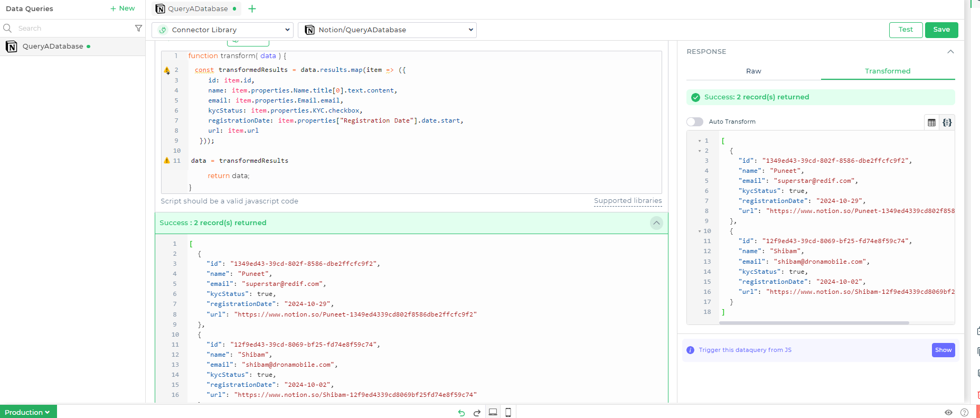Screen dimensions: 980x418
Task: Add a new query tab with the plus icon
Action: point(252,8)
